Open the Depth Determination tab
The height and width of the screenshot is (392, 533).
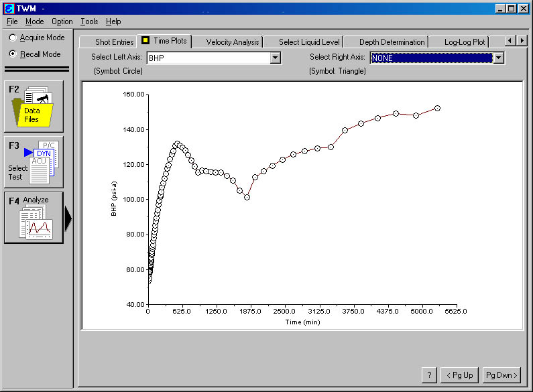pos(392,42)
